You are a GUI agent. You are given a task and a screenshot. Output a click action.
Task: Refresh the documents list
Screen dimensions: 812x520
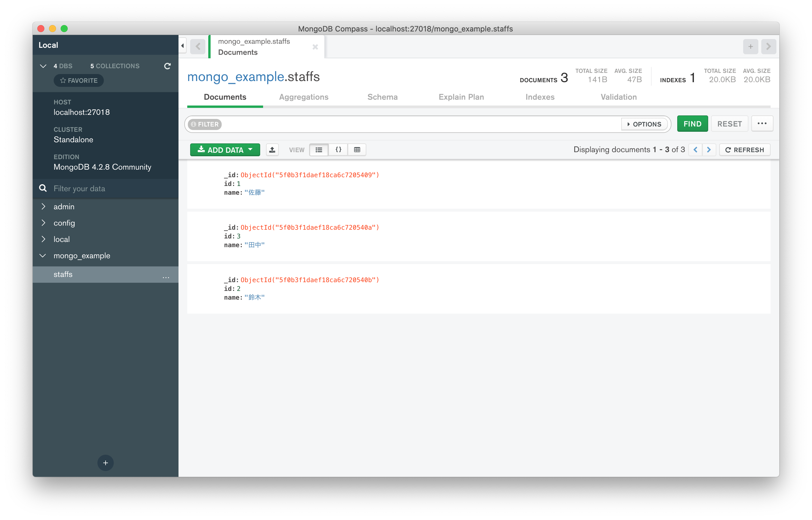[x=744, y=150]
